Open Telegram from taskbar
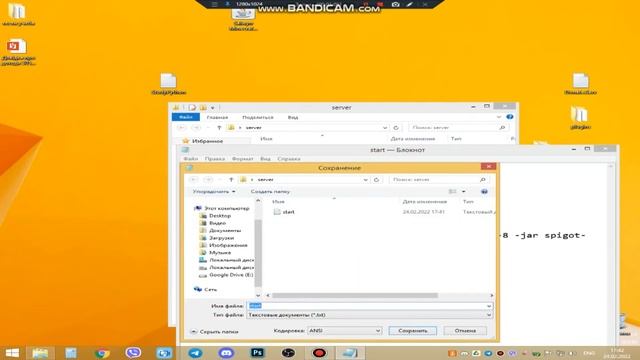This screenshot has height=360, width=640. [x=195, y=353]
